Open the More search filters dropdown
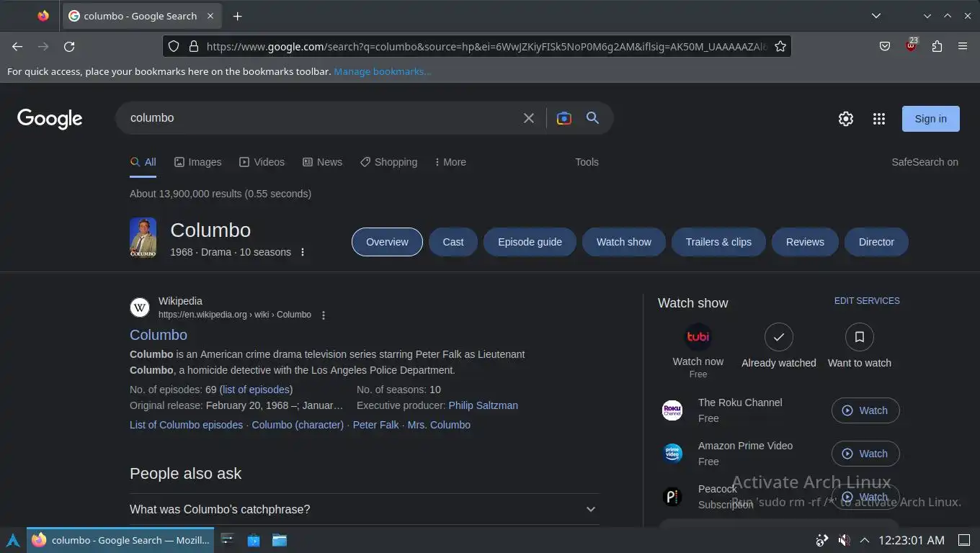 pyautogui.click(x=450, y=162)
